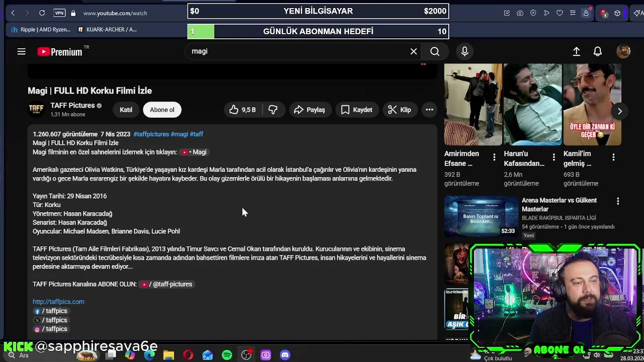Like the video (9,5 B)
The image size is (644, 362).
coord(243,110)
